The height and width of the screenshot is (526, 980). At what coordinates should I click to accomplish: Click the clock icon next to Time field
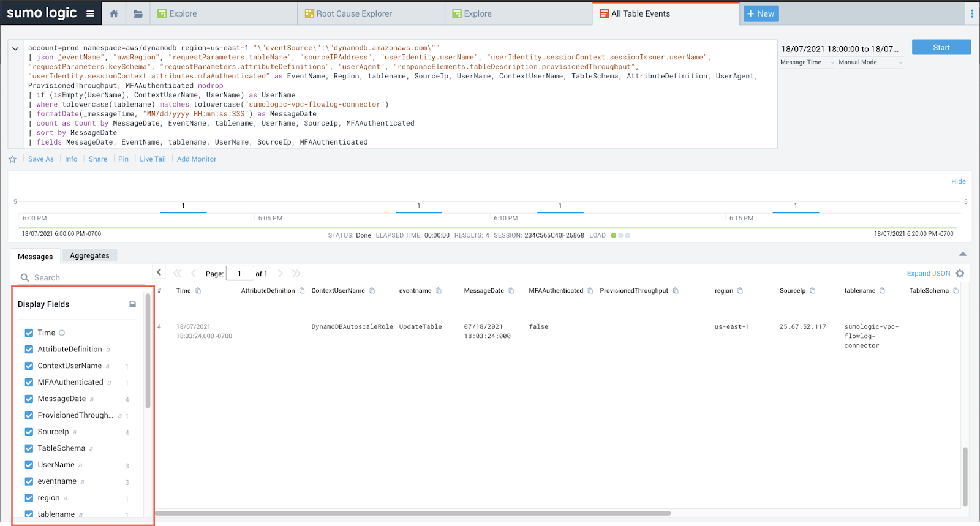click(62, 333)
